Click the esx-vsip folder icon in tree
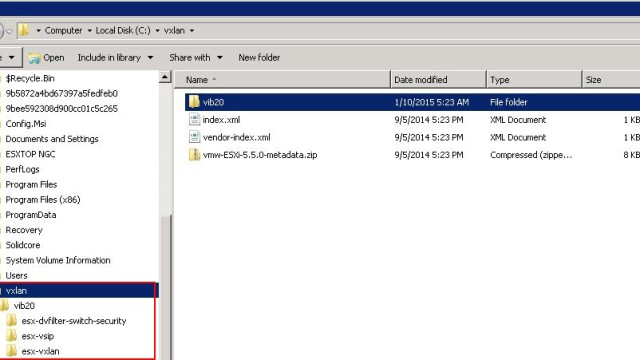 click(12, 336)
